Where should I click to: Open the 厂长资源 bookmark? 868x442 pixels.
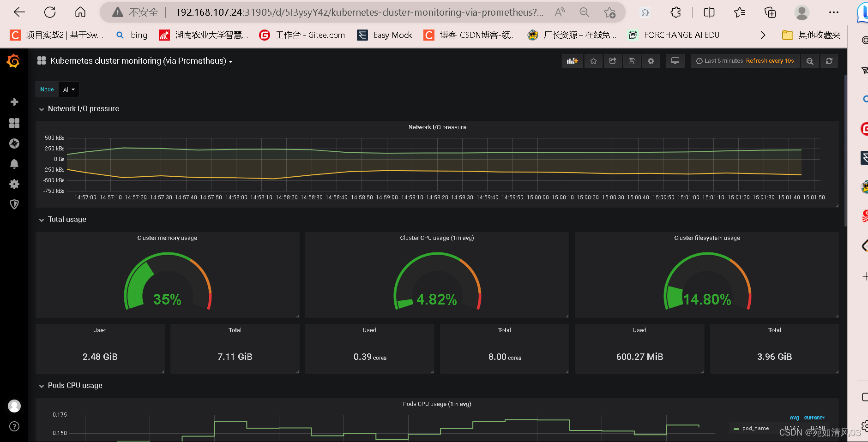tap(573, 35)
